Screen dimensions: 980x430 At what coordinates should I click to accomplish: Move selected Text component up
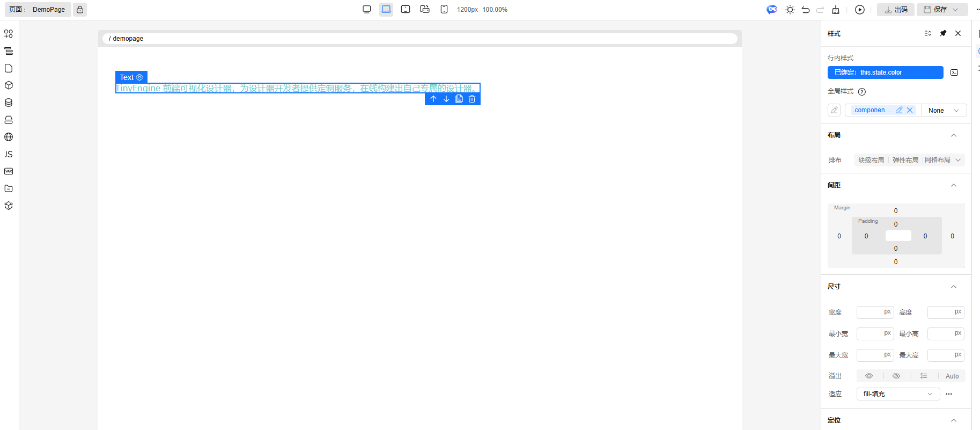(x=433, y=99)
